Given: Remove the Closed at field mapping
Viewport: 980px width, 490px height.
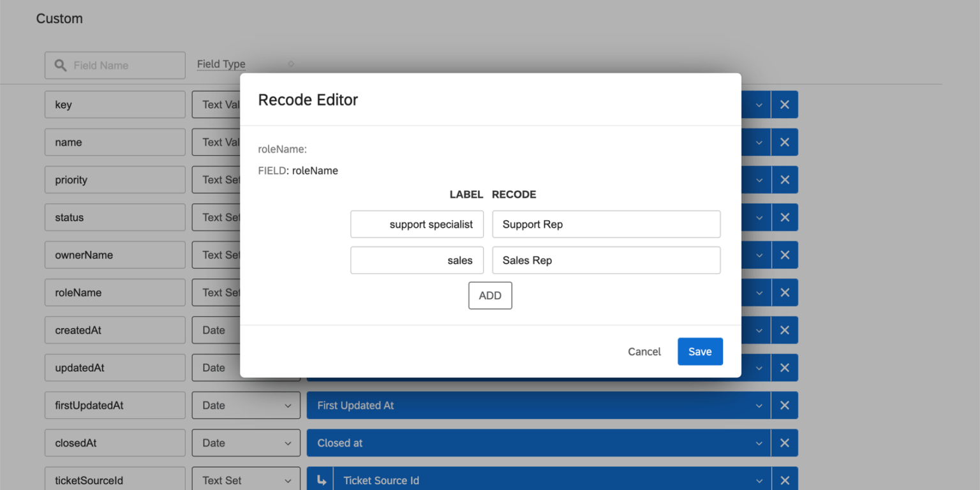Looking at the screenshot, I should click(784, 443).
